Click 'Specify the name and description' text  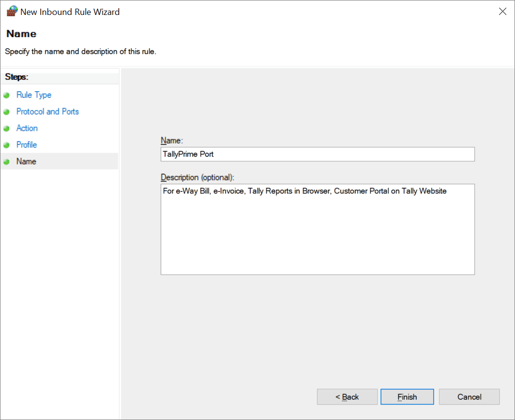pyautogui.click(x=80, y=52)
